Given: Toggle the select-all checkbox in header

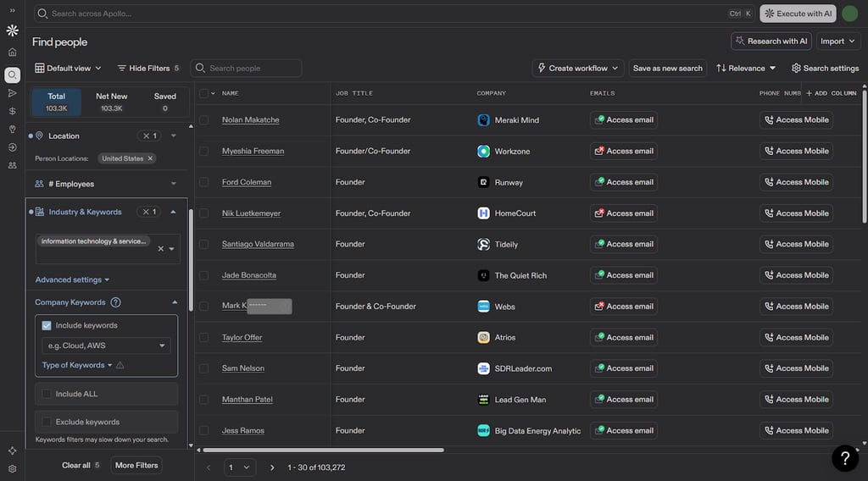Looking at the screenshot, I should coord(203,93).
